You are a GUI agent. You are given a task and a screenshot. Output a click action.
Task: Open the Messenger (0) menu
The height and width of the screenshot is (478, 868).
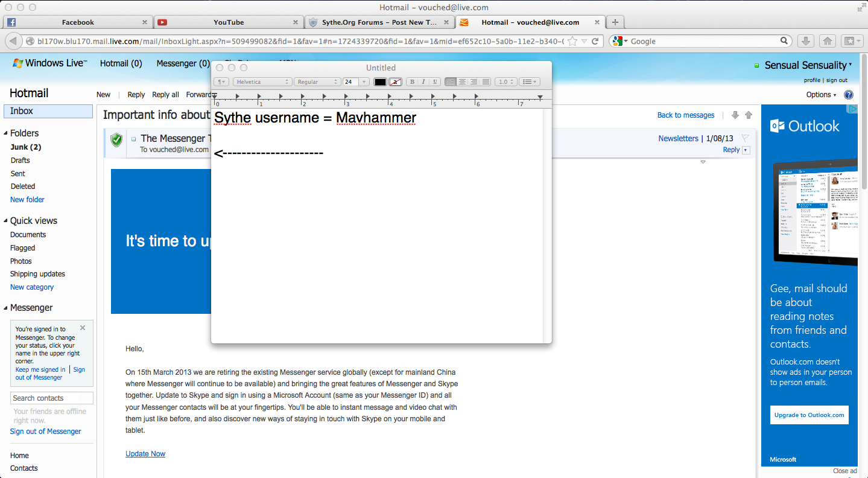183,63
